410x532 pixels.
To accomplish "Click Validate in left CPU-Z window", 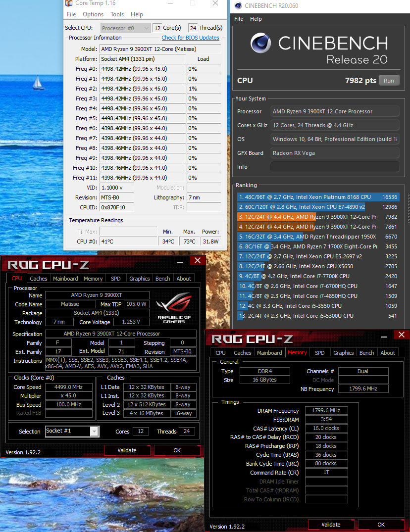I will click(127, 450).
